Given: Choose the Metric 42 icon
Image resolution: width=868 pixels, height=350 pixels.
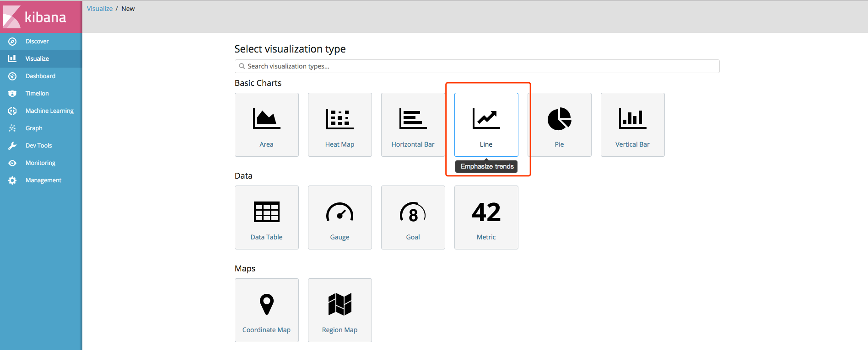Looking at the screenshot, I should tap(486, 212).
